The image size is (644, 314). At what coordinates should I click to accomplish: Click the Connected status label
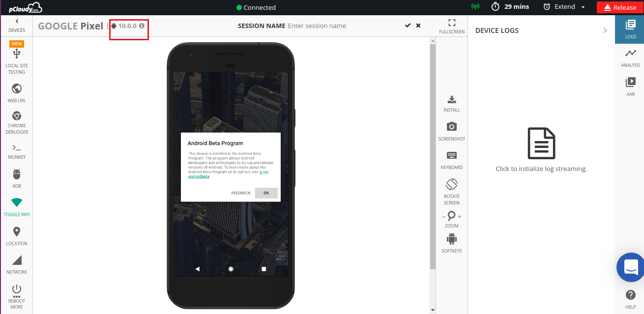click(x=256, y=7)
